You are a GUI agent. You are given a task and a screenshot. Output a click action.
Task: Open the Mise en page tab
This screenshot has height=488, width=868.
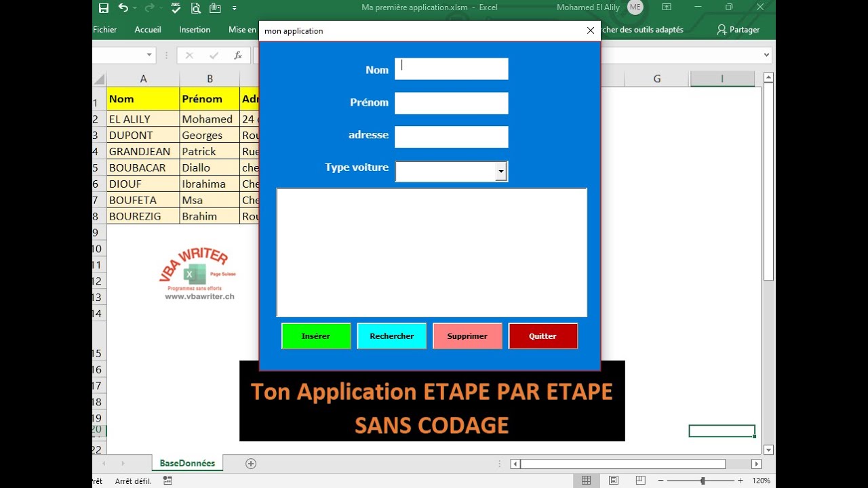pyautogui.click(x=242, y=30)
